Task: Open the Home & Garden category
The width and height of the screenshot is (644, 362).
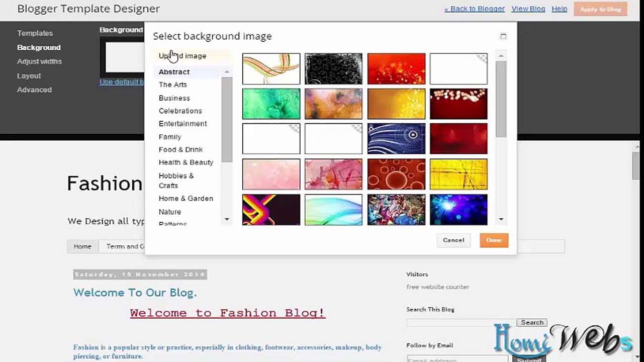Action: click(186, 199)
